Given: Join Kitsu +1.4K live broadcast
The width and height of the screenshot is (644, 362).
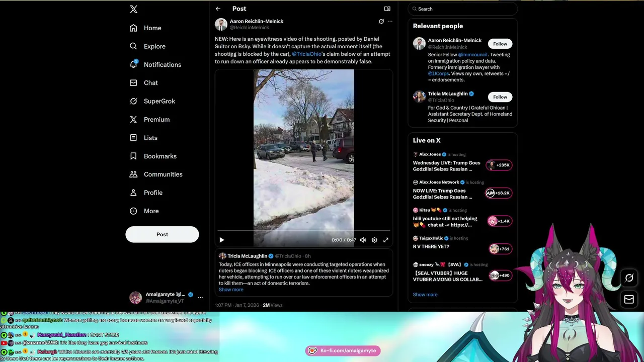Looking at the screenshot, I should pos(500,221).
